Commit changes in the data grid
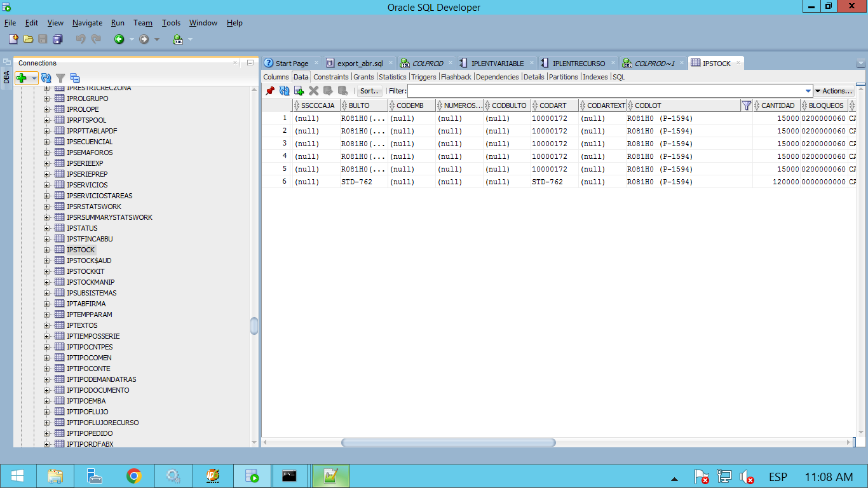This screenshot has height=488, width=868. click(328, 91)
